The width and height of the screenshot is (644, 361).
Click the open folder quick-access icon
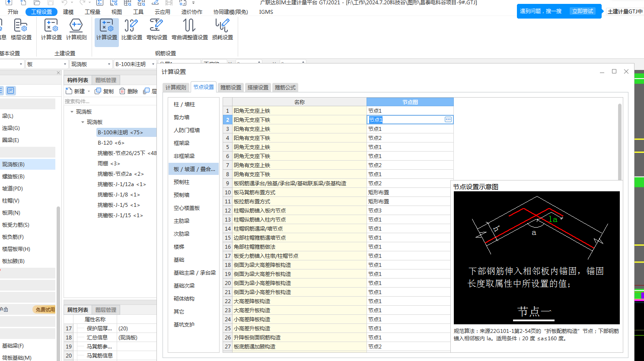click(x=37, y=2)
